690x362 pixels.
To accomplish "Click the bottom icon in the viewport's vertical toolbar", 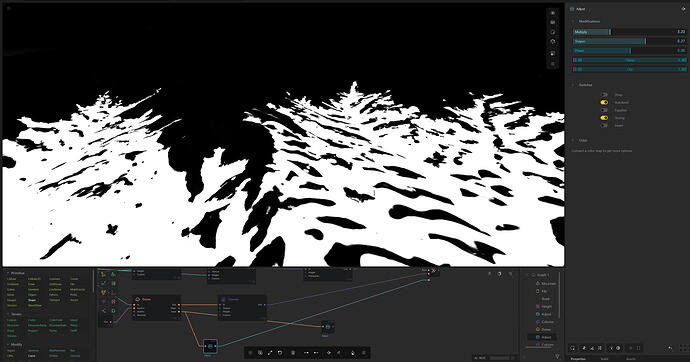I will pos(553,63).
